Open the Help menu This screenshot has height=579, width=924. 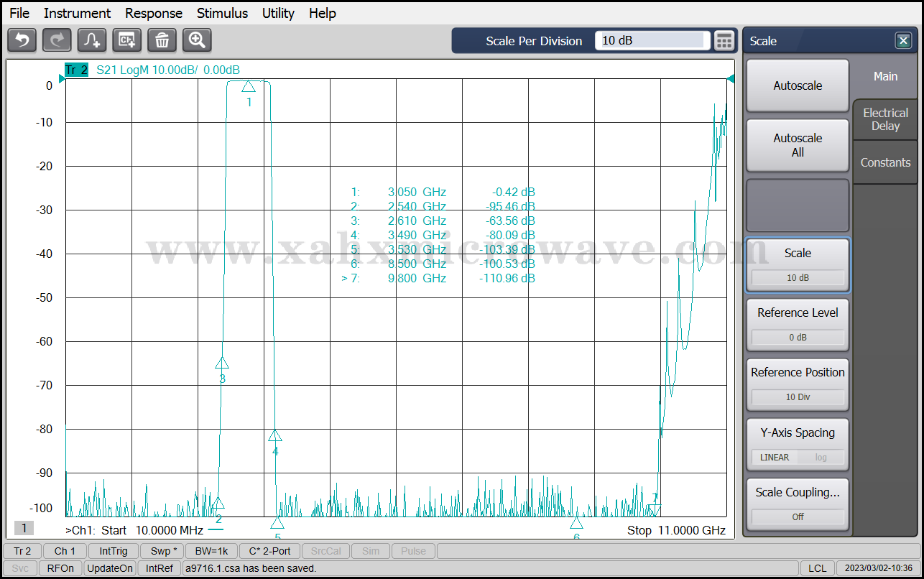(x=323, y=13)
